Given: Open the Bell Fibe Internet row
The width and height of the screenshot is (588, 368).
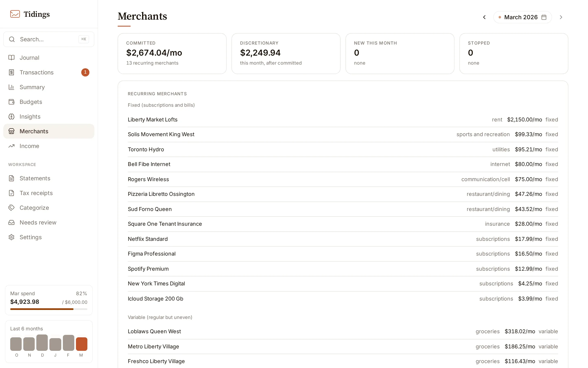Looking at the screenshot, I should click(x=343, y=164).
